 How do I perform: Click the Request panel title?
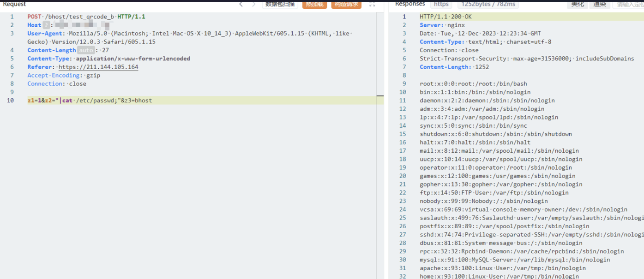[x=14, y=4]
